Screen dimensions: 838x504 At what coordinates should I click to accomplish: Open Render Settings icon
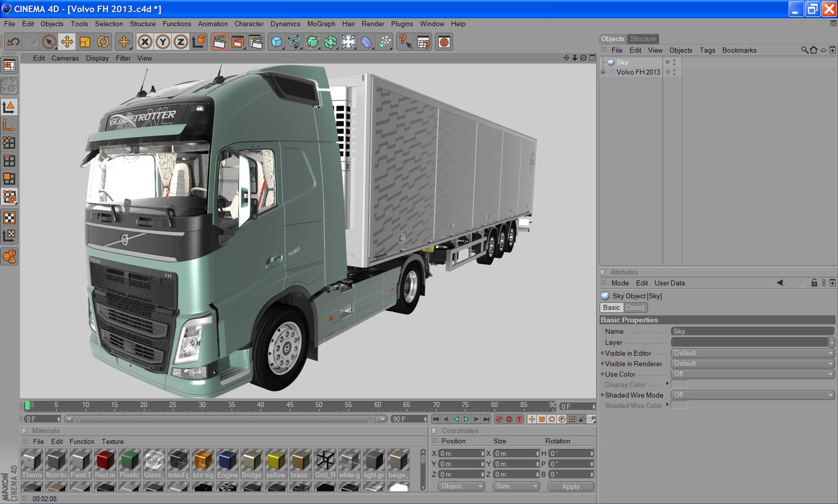(x=255, y=42)
